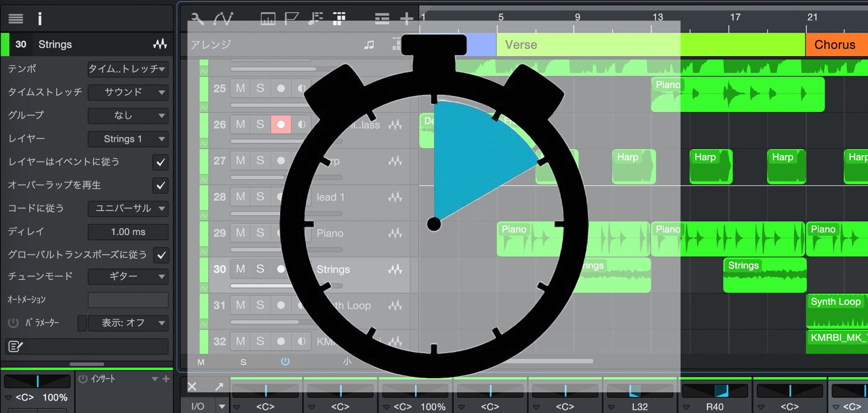
Task: Open the テンポ mode dropdown
Action: [x=128, y=69]
